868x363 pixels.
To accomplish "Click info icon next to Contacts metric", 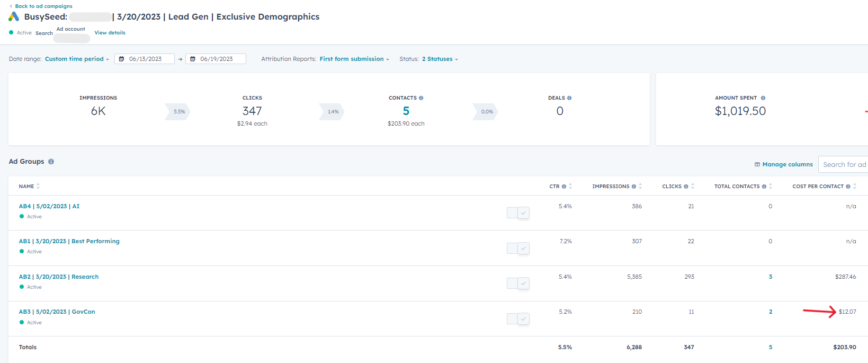I will coord(421,98).
